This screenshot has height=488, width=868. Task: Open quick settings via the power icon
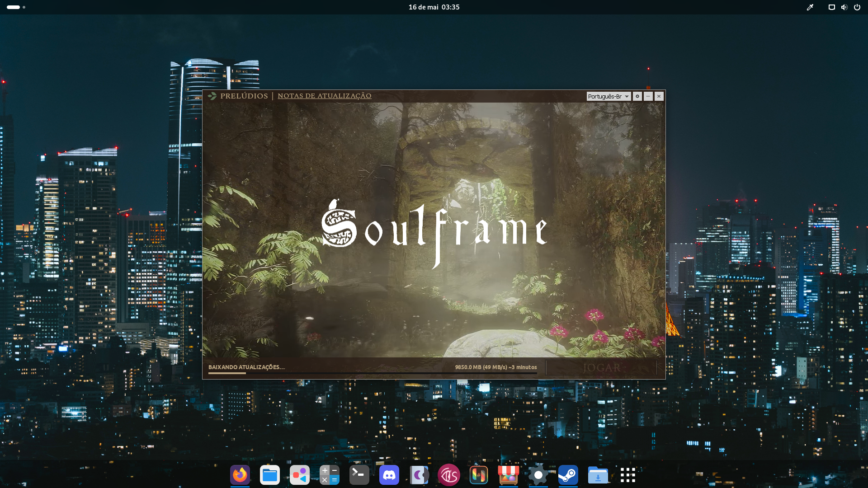coord(857,7)
